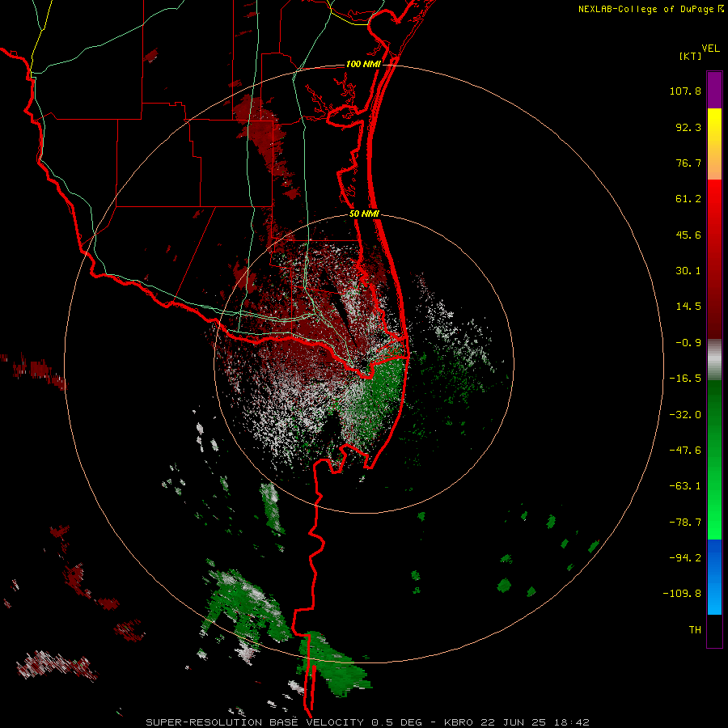This screenshot has height=728, width=728.
Task: Click the VEL legend heading
Action: (x=711, y=49)
